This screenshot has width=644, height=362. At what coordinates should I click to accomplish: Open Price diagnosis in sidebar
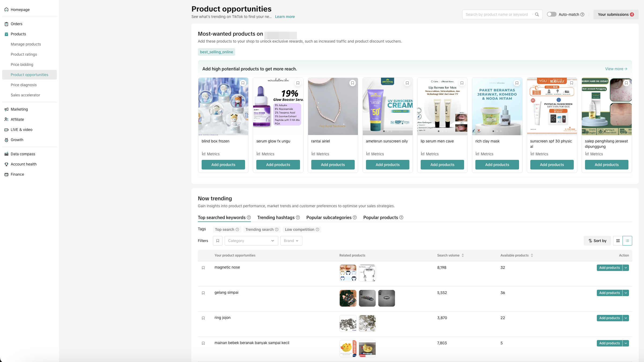point(24,85)
